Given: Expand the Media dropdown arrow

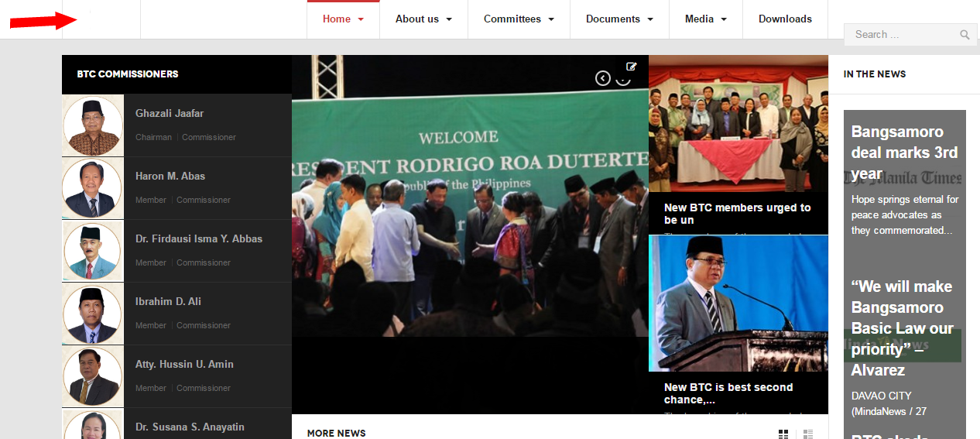Looking at the screenshot, I should click(724, 19).
